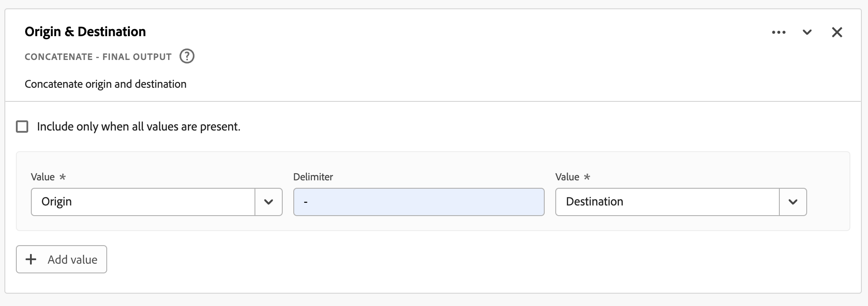The width and height of the screenshot is (868, 306).
Task: Click the Add value button
Action: click(61, 259)
